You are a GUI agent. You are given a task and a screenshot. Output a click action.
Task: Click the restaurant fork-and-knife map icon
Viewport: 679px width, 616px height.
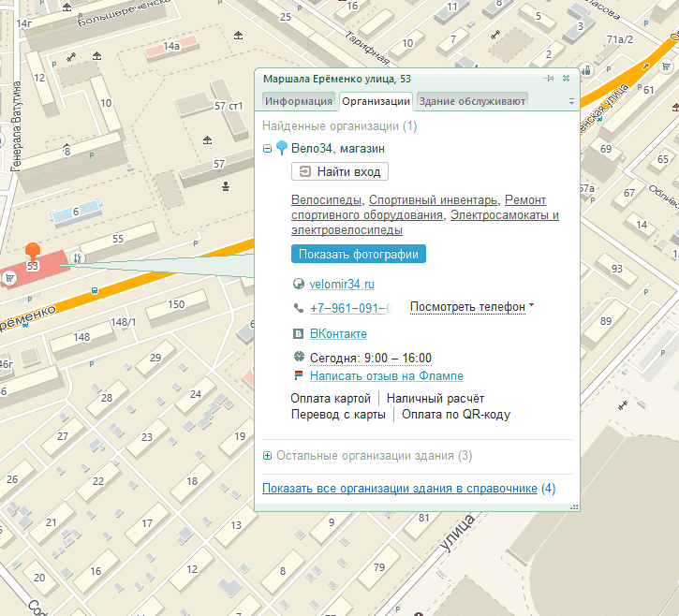point(78,257)
